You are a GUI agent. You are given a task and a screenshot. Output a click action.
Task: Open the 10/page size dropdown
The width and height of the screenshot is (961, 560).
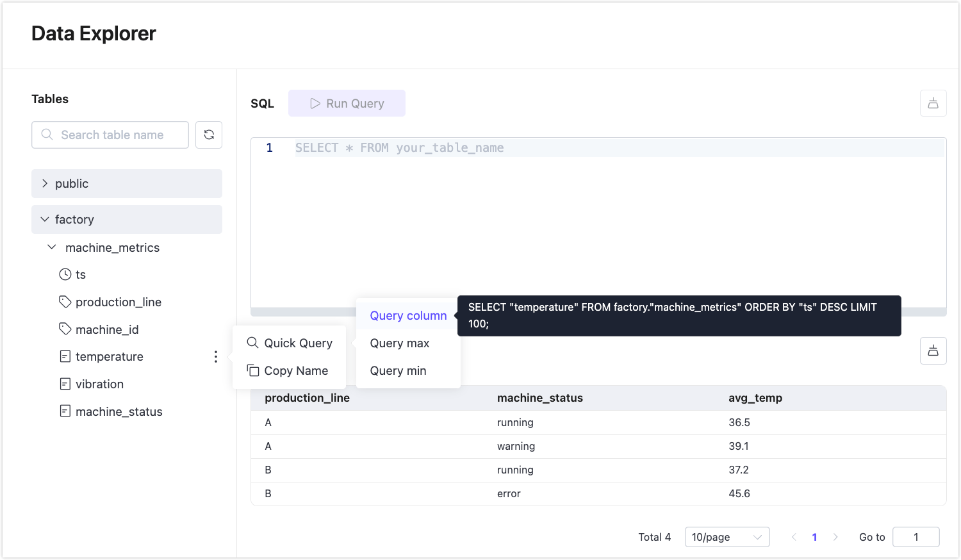click(x=727, y=537)
